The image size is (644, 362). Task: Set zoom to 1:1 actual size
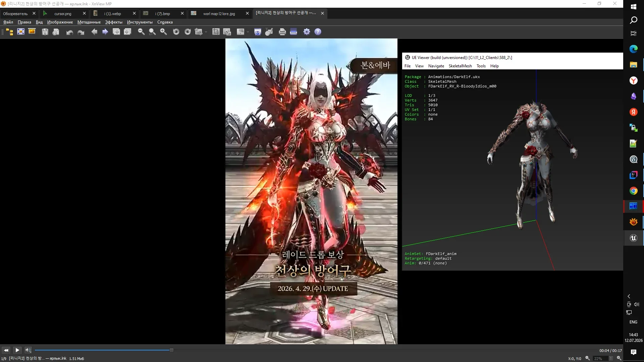tap(152, 32)
